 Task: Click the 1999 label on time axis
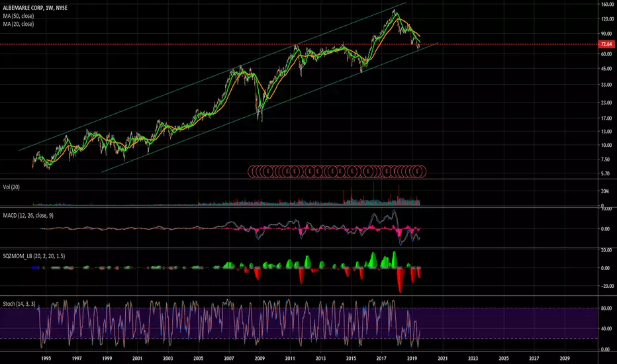(107, 359)
